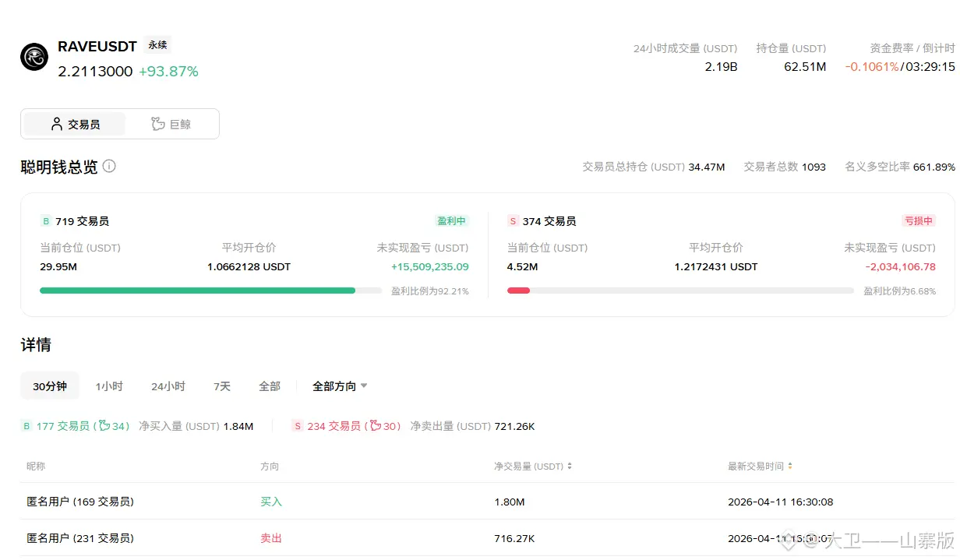
Task: Click the green B badge beside 719 交易员
Action: (x=45, y=221)
